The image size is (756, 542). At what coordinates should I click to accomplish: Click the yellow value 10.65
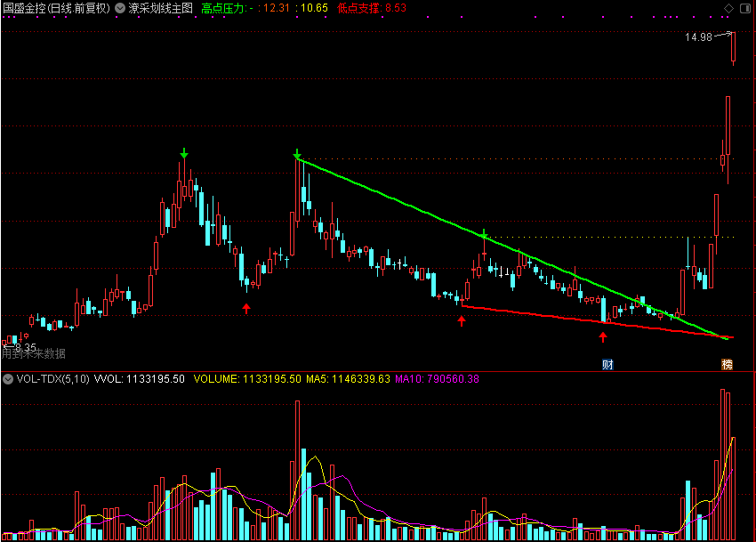(x=314, y=8)
